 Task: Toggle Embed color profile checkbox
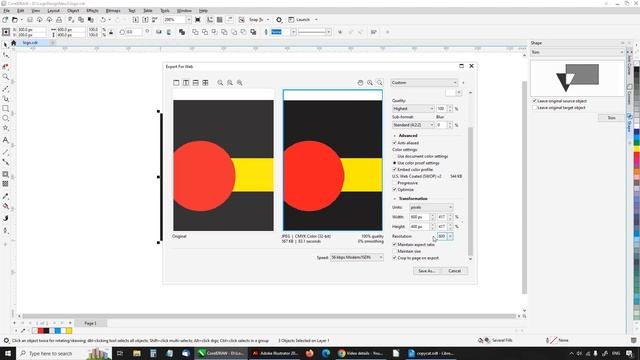[394, 169]
